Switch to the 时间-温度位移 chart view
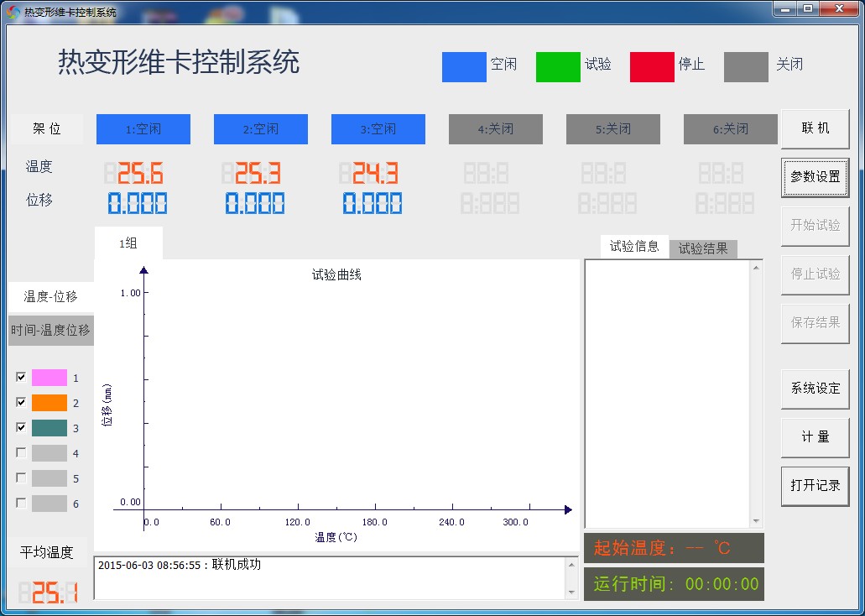The height and width of the screenshot is (616, 865). (50, 330)
